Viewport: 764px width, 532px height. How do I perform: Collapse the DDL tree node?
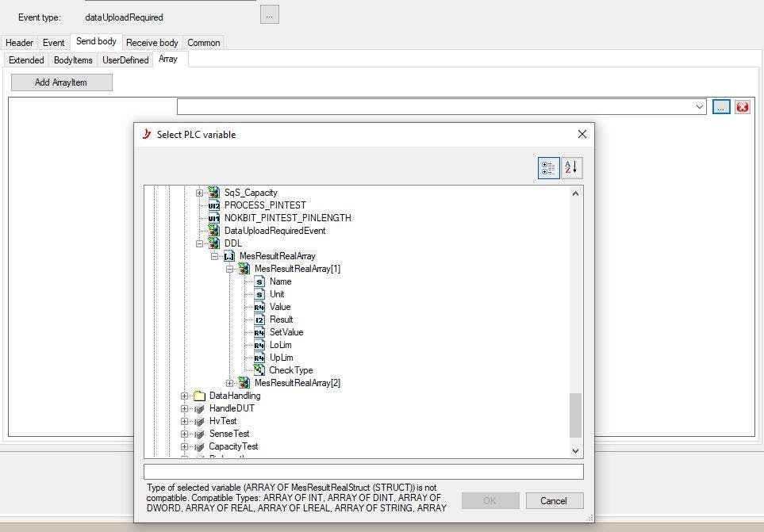(200, 243)
